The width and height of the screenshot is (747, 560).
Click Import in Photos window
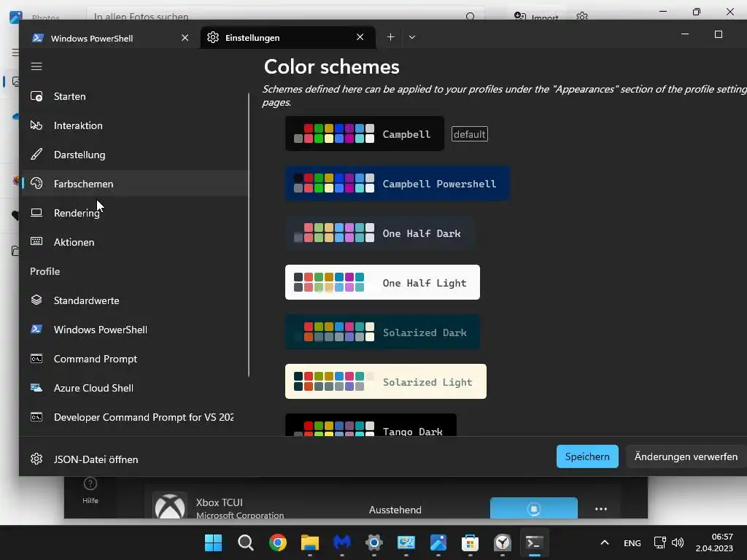536,17
